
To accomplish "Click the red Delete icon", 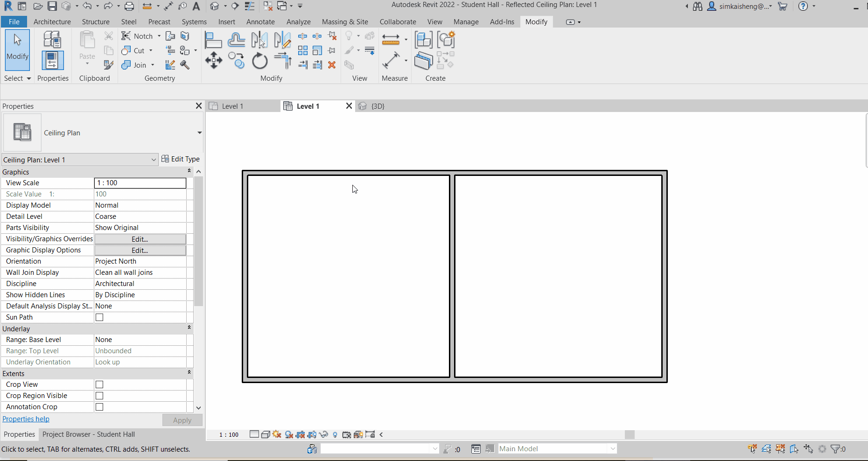I will tap(332, 65).
